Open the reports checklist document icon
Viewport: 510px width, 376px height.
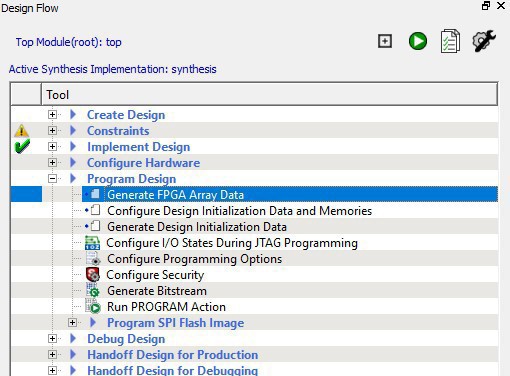point(450,41)
